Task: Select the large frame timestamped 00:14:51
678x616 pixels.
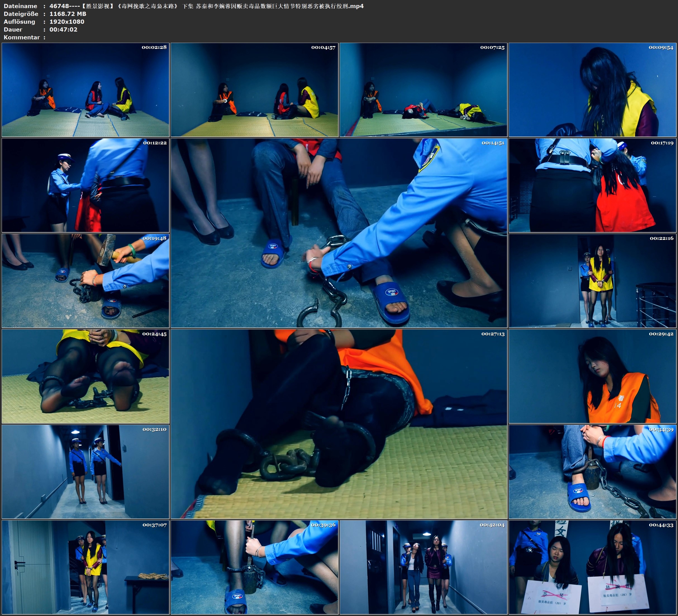Action: point(339,233)
